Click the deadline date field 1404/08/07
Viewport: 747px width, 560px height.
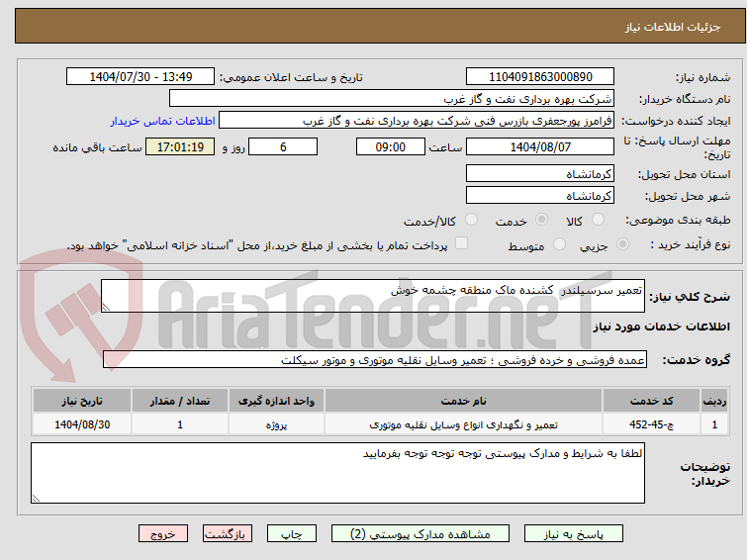point(540,146)
